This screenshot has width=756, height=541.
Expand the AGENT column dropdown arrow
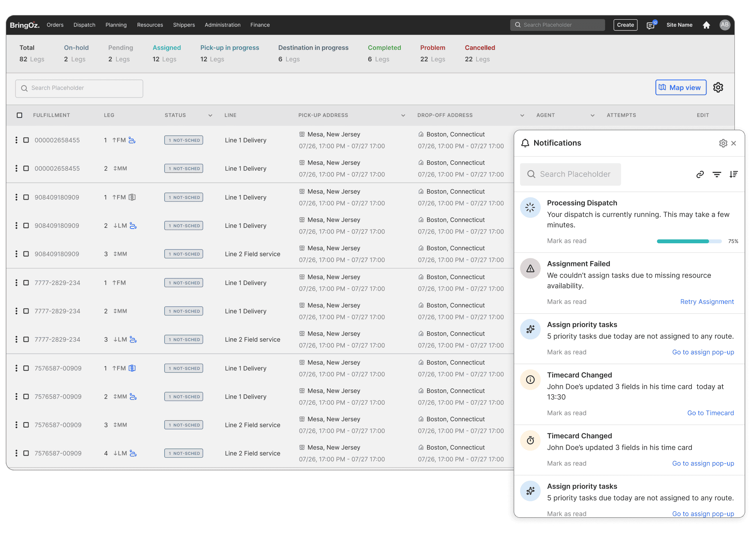click(x=593, y=115)
